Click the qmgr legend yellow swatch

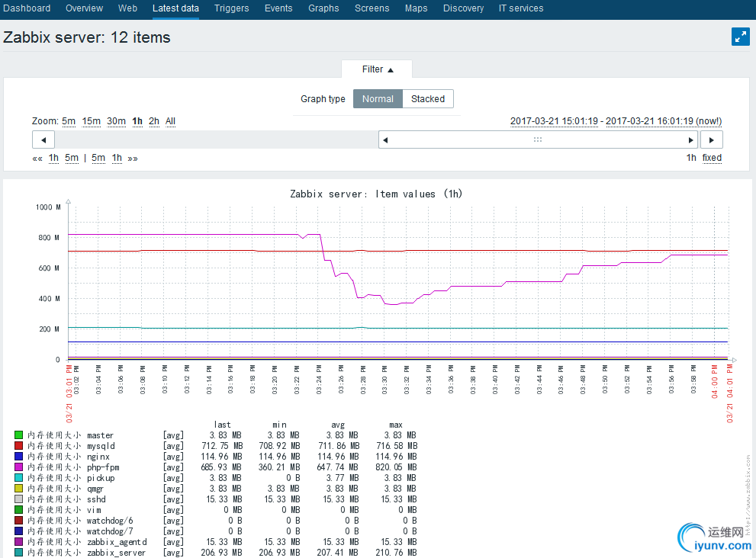click(19, 489)
